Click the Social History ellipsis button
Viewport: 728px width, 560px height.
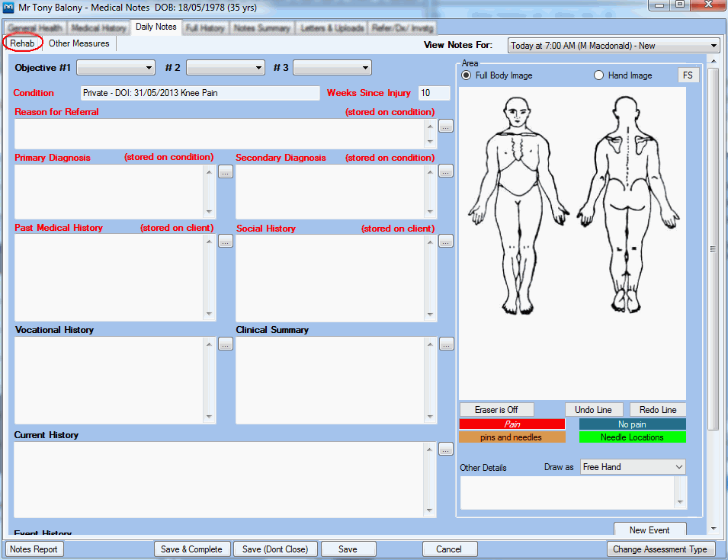point(446,242)
